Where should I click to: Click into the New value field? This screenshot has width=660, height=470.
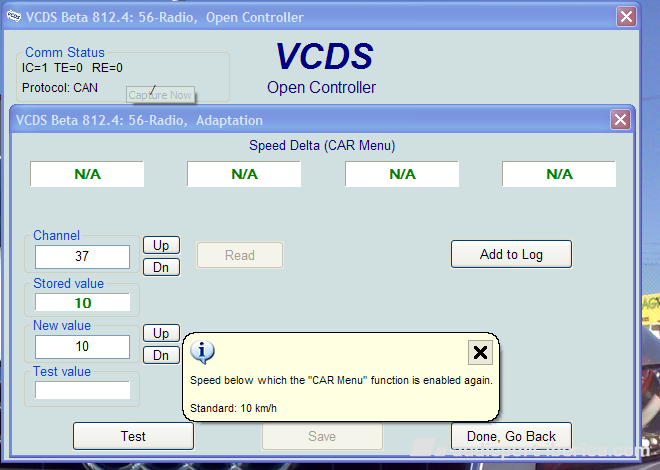click(82, 347)
